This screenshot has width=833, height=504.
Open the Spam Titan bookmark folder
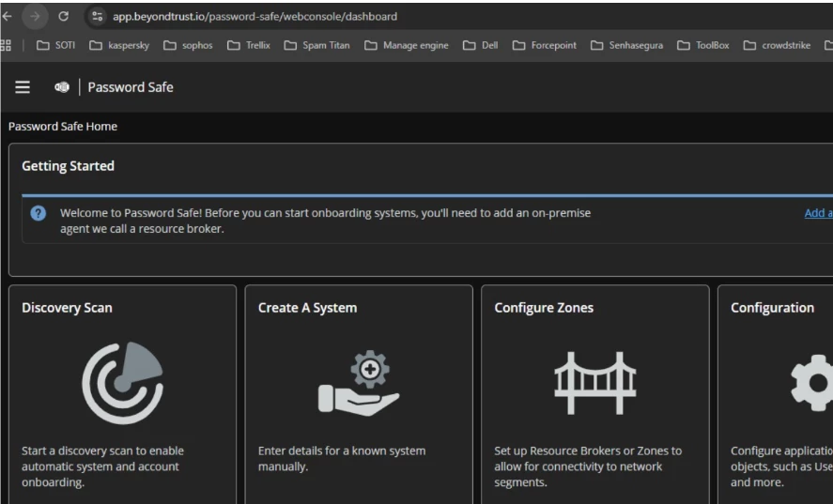click(316, 45)
